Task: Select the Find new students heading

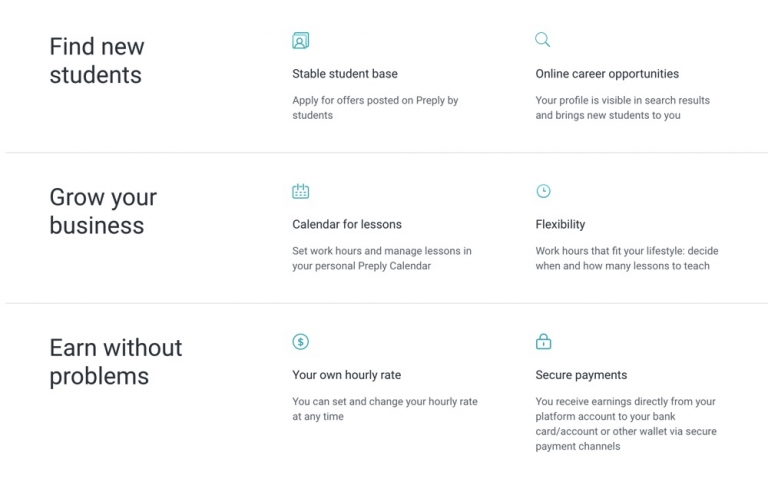Action: click(97, 60)
